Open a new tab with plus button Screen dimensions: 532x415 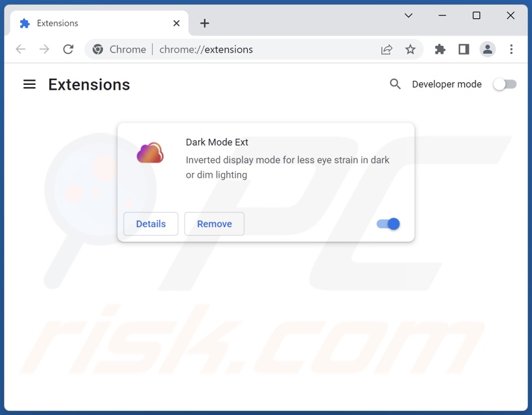[x=205, y=23]
